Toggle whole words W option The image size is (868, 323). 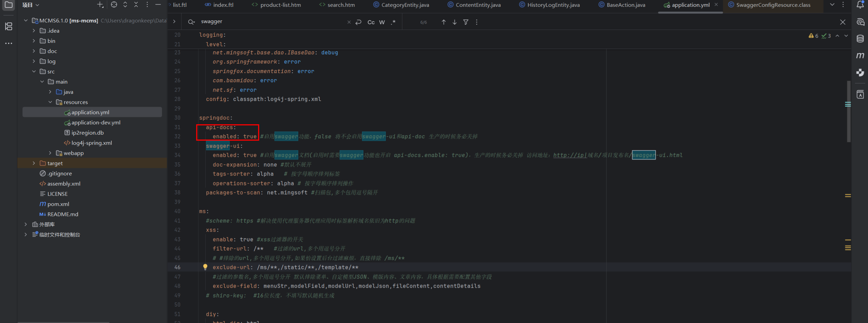coord(382,22)
